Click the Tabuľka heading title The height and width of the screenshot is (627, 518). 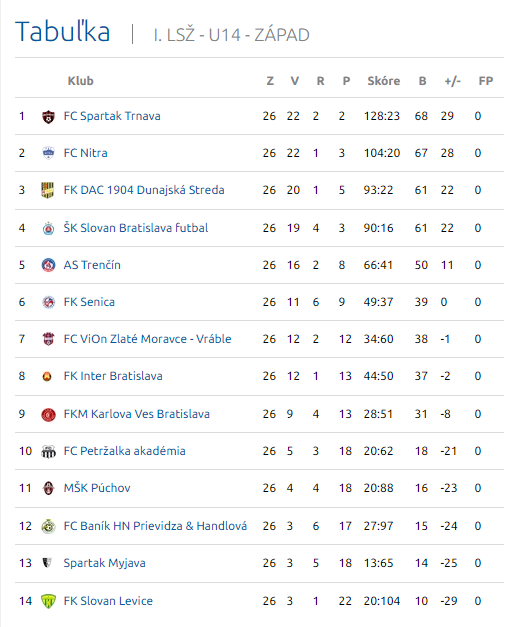63,31
